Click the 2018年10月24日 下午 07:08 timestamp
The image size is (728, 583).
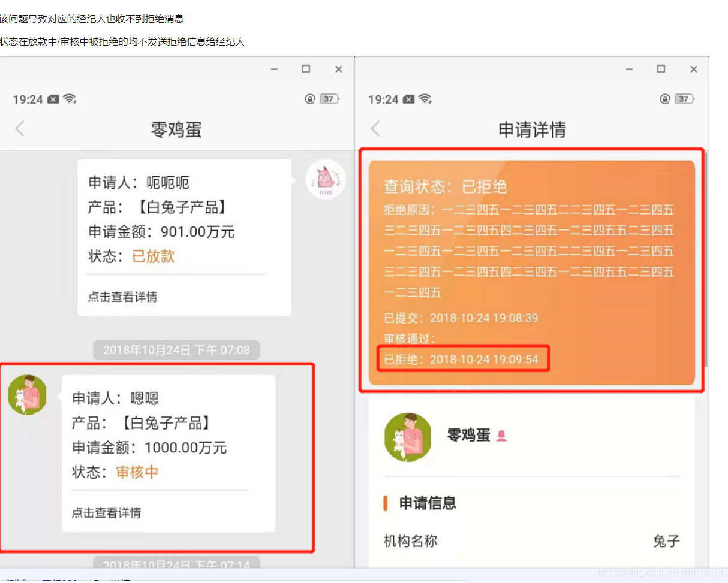(x=176, y=350)
